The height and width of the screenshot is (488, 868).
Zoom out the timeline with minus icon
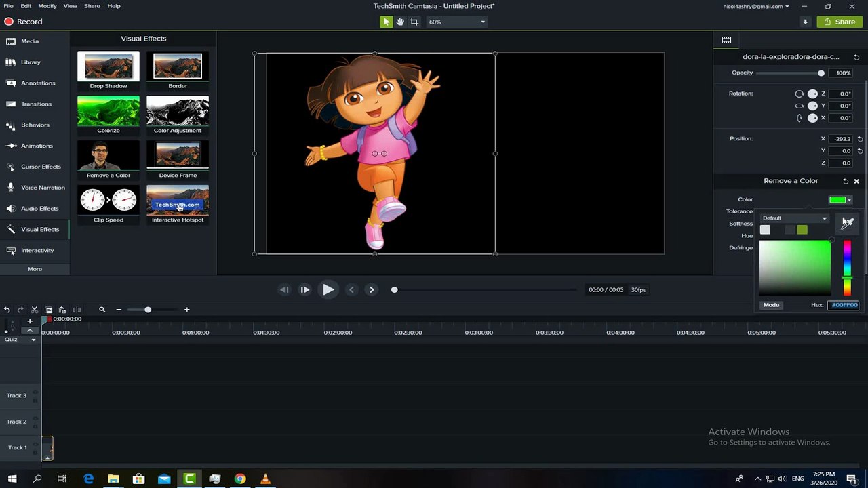coord(119,310)
